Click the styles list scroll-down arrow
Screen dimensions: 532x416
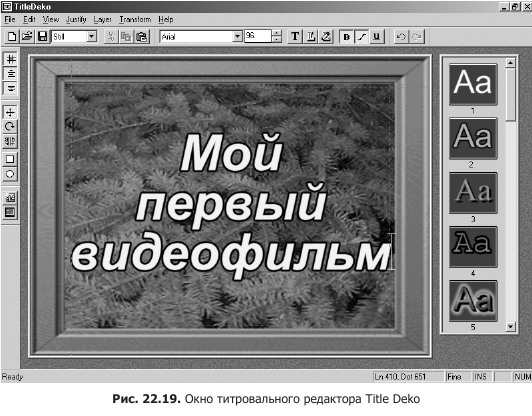click(x=510, y=326)
